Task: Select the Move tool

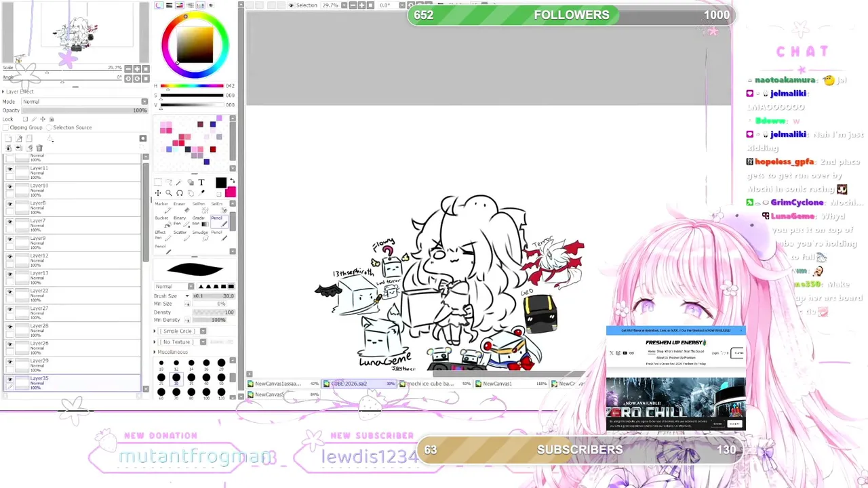Action: [x=158, y=193]
